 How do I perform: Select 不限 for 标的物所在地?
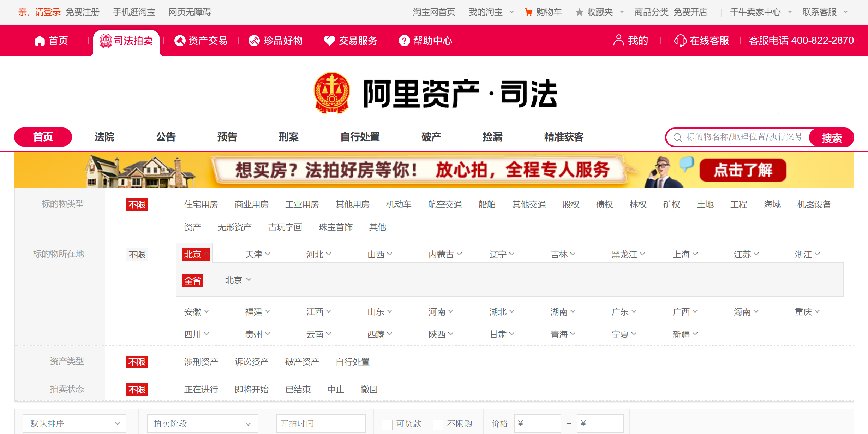[137, 255]
